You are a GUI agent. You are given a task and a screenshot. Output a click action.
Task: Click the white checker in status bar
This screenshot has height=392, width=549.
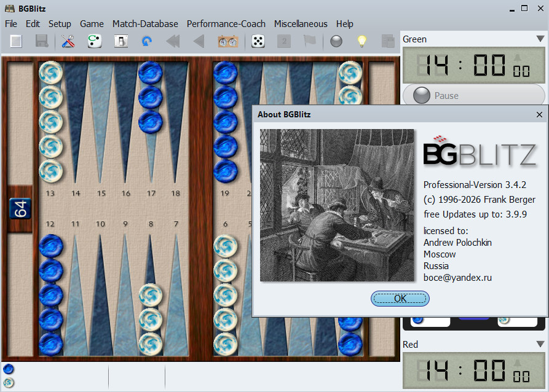(x=9, y=383)
